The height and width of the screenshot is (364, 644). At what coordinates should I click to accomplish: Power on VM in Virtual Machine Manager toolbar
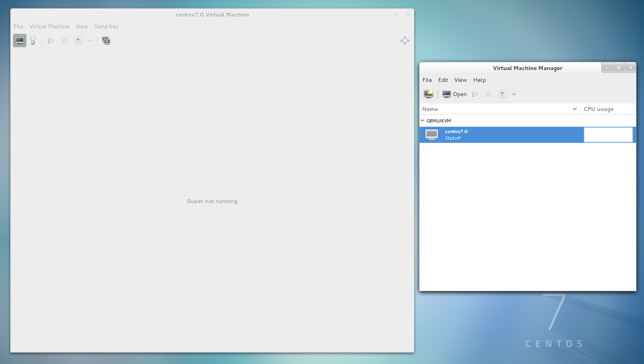tap(475, 94)
